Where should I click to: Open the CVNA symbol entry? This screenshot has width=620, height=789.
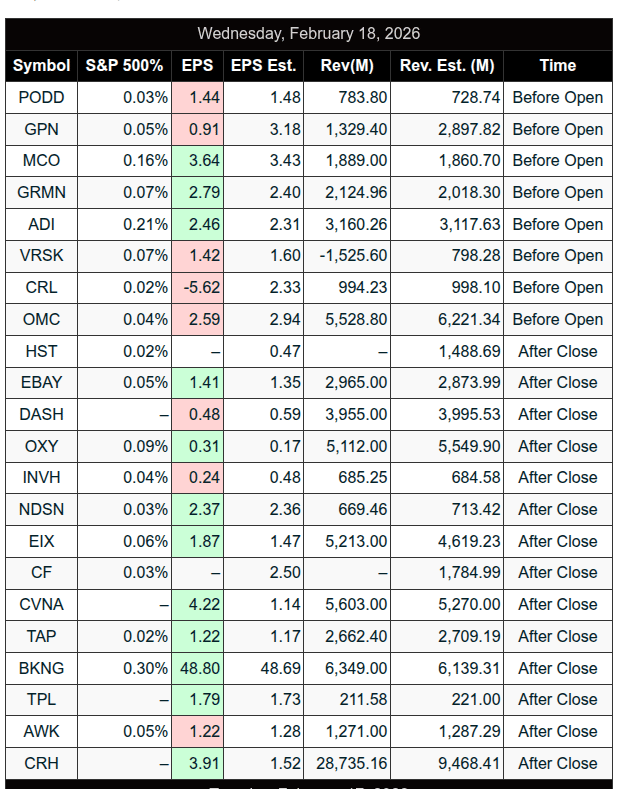(x=41, y=604)
